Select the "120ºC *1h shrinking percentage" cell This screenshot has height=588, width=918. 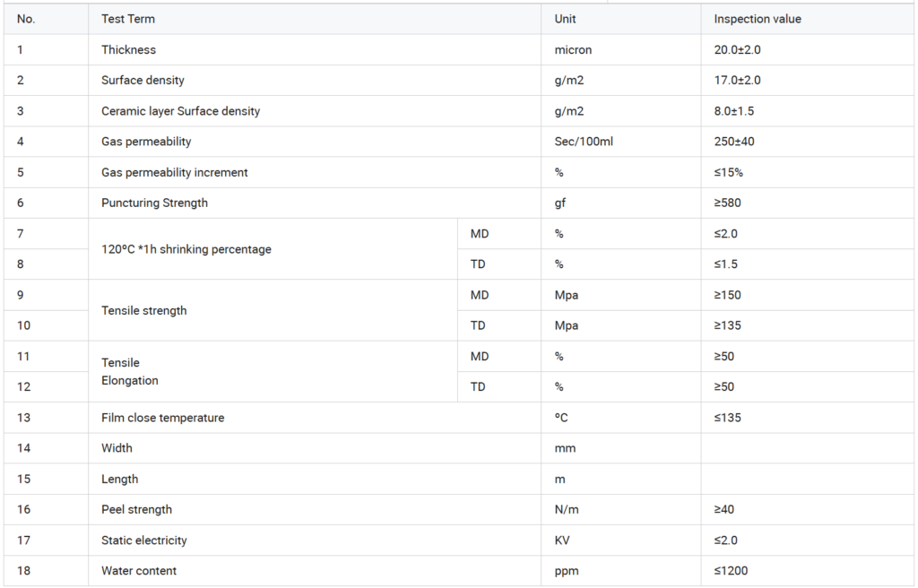[x=186, y=249]
